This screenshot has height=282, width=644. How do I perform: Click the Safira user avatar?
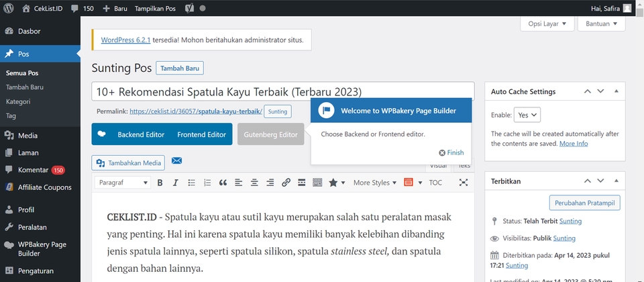click(627, 8)
